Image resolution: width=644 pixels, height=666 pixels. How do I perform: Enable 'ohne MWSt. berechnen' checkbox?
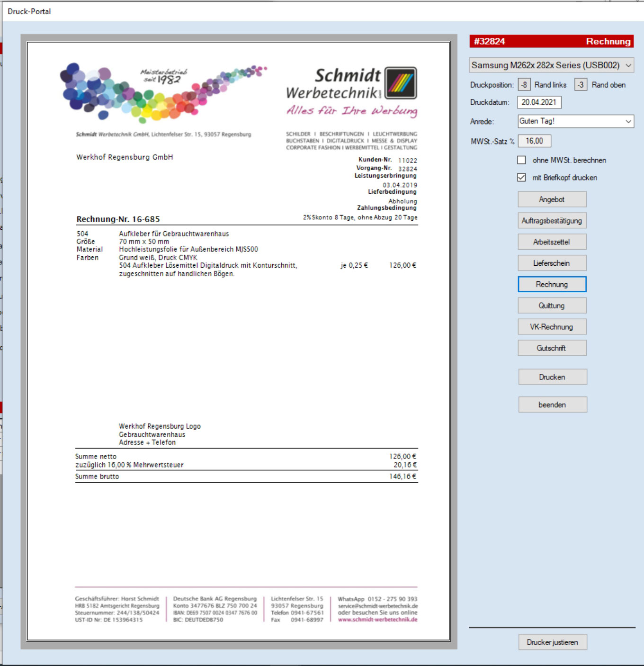tap(521, 160)
